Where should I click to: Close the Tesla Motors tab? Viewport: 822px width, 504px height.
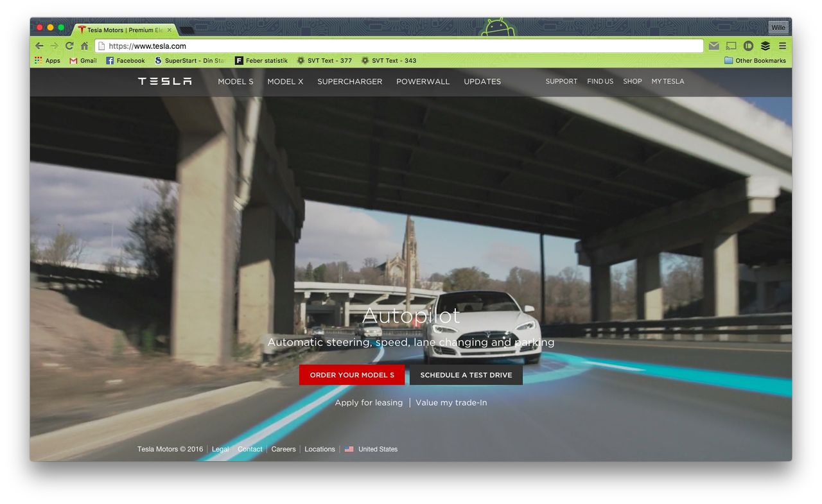coord(170,30)
